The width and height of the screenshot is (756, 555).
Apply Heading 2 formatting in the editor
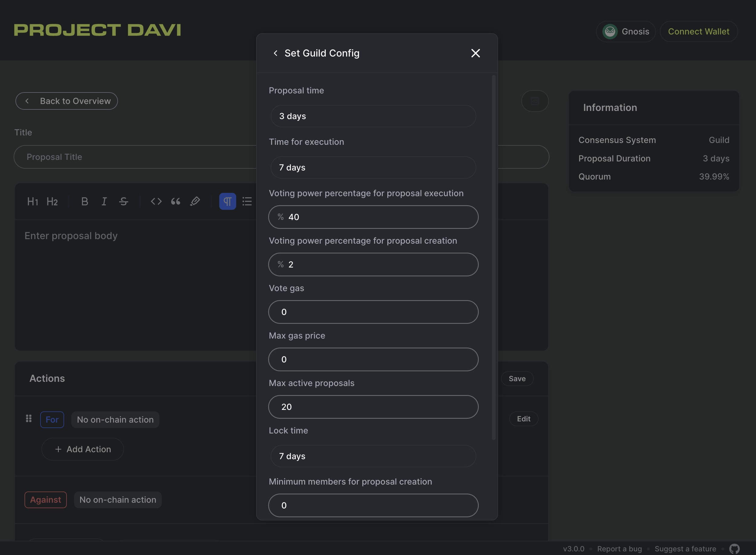(52, 201)
